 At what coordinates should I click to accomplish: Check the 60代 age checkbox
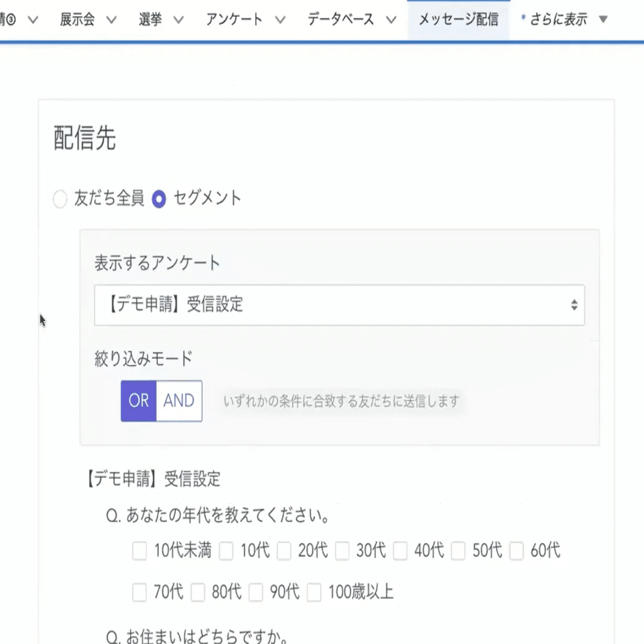point(516,551)
